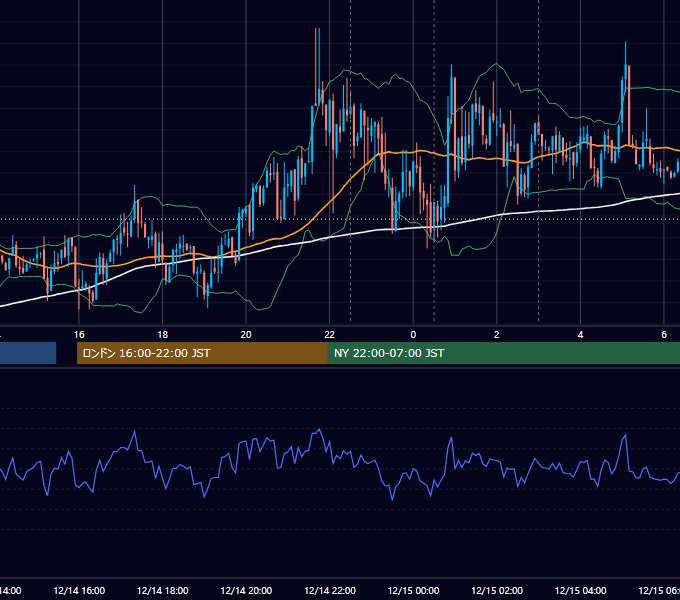This screenshot has height=600, width=680.
Task: Click the "16" hour label on the price chart axis
Action: tap(79, 335)
